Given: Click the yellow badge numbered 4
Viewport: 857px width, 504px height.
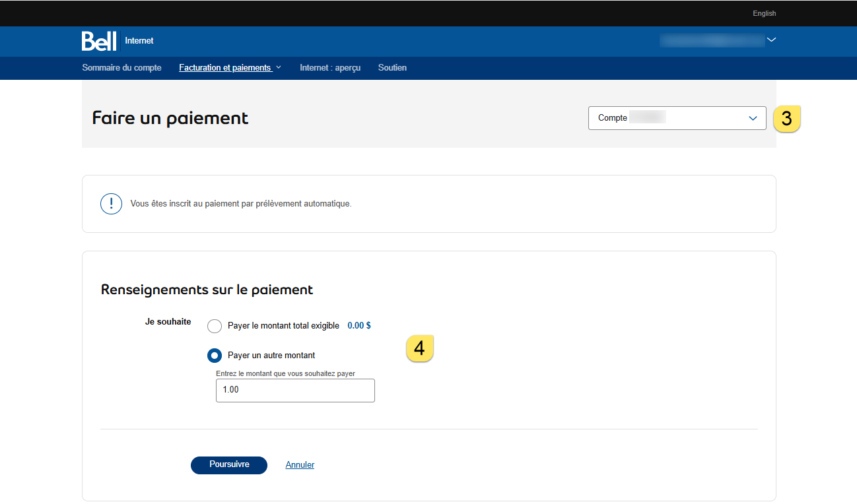Looking at the screenshot, I should tap(419, 348).
